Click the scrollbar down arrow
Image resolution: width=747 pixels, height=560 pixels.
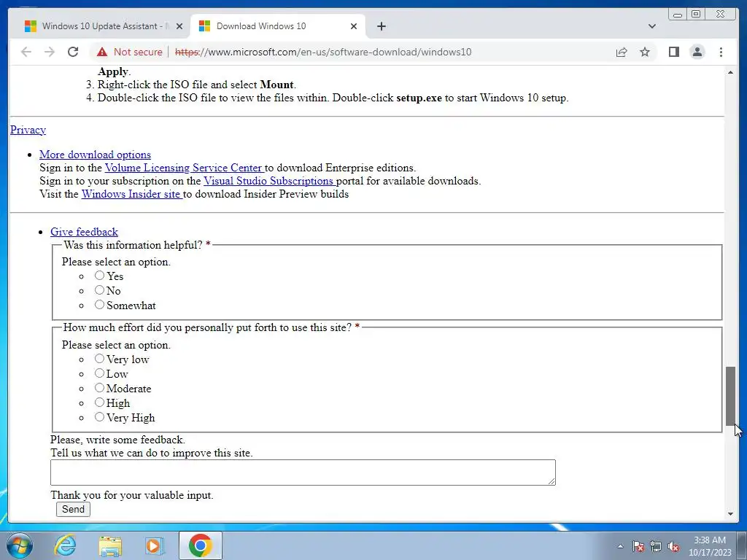pos(730,514)
